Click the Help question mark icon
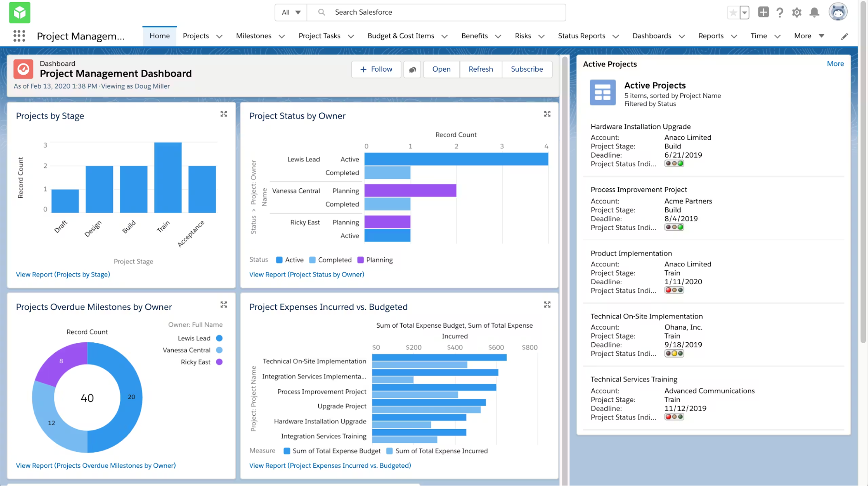Screen dimensions: 868x486 [x=780, y=13]
